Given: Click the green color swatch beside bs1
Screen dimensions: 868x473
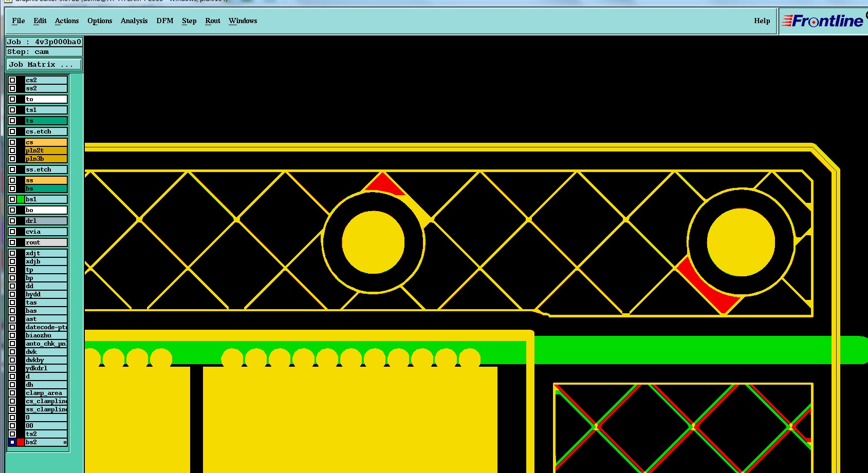Looking at the screenshot, I should 21,199.
